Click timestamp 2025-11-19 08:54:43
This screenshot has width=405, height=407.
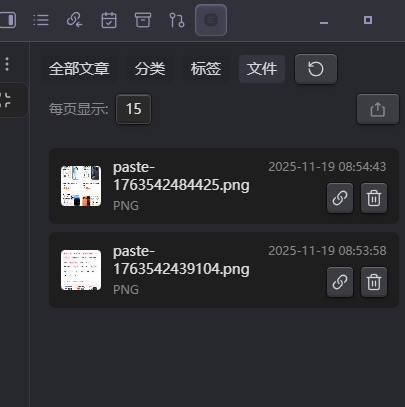(327, 167)
